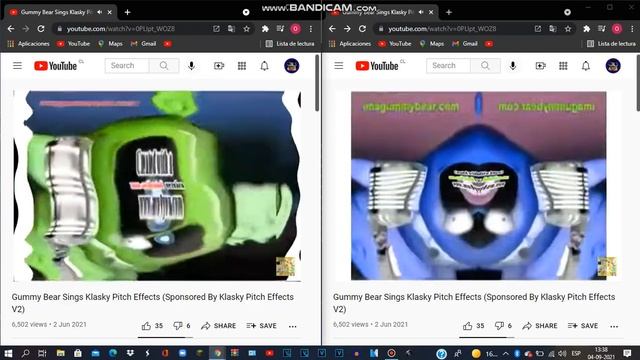Image resolution: width=640 pixels, height=360 pixels.
Task: Open Gmail bookmark in right browser bookmarks bar
Action: click(x=465, y=44)
